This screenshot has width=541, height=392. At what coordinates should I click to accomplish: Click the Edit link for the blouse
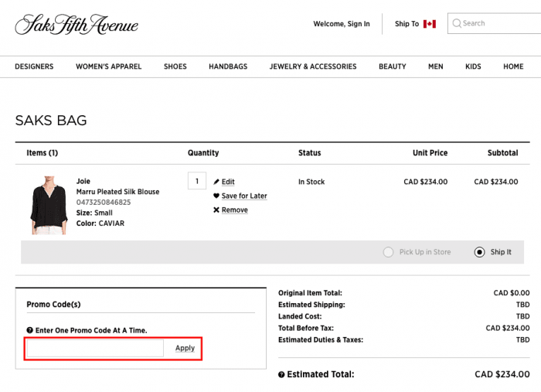pos(228,182)
